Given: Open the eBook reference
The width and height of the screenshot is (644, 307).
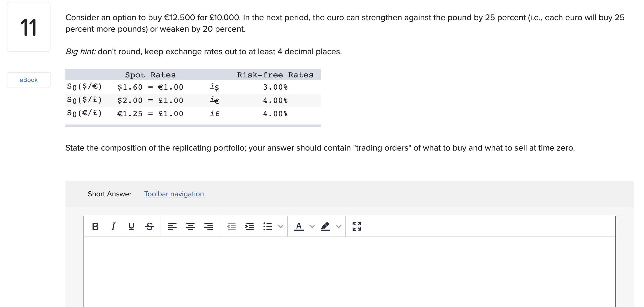Looking at the screenshot, I should coord(28,80).
